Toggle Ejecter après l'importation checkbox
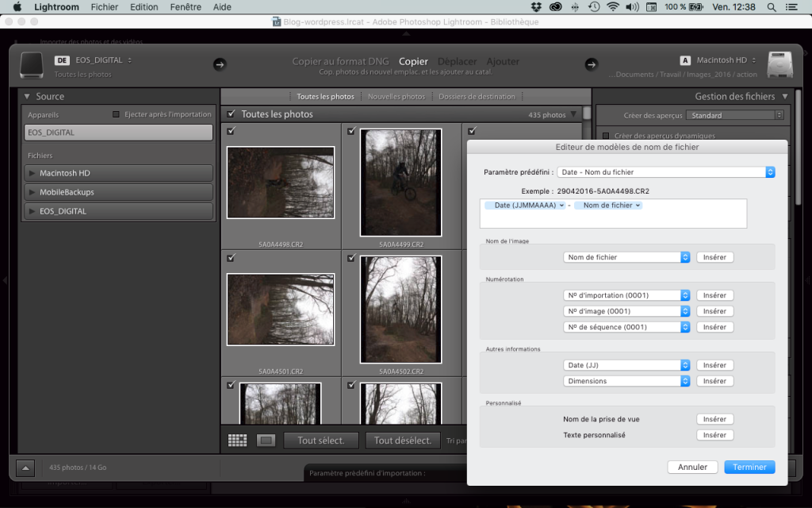The image size is (812, 508). [x=116, y=114]
